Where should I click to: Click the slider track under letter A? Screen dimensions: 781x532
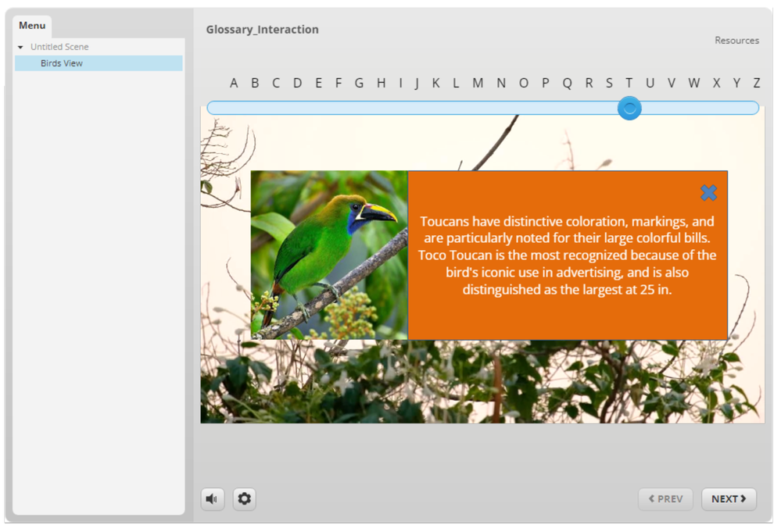tap(234, 108)
